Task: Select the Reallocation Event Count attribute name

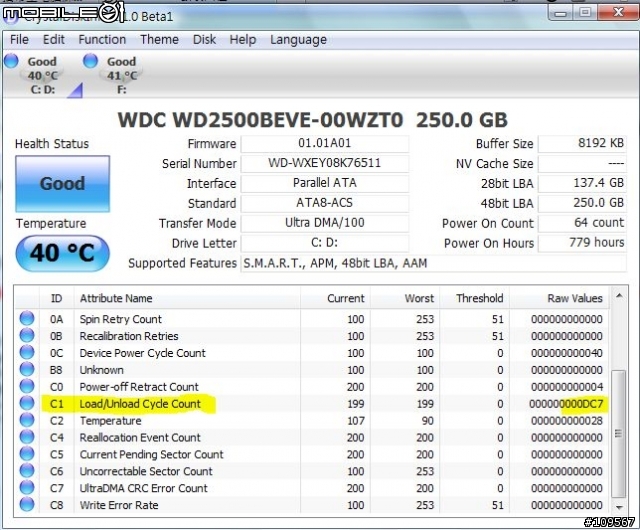Action: click(140, 437)
